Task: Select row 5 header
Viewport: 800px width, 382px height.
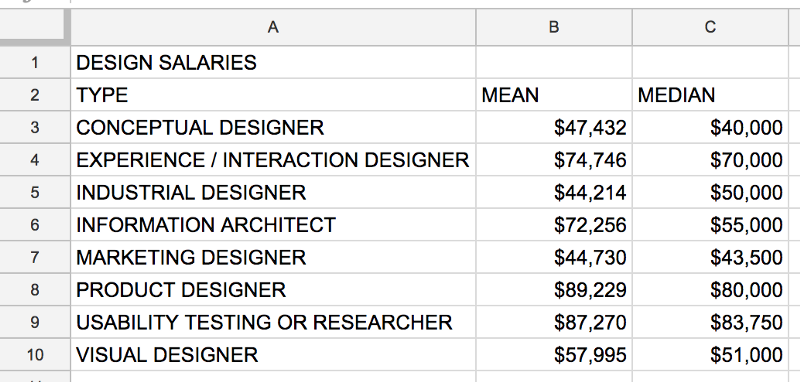Action: click(x=35, y=192)
